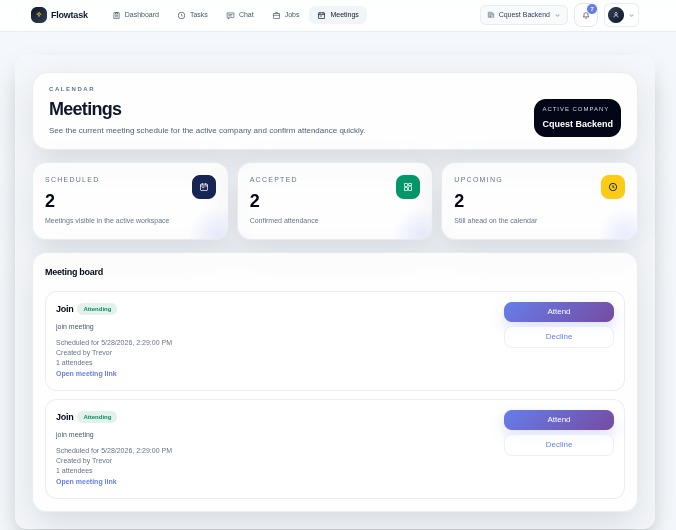Click the first meeting's Join title
676x530 pixels.
[65, 309]
